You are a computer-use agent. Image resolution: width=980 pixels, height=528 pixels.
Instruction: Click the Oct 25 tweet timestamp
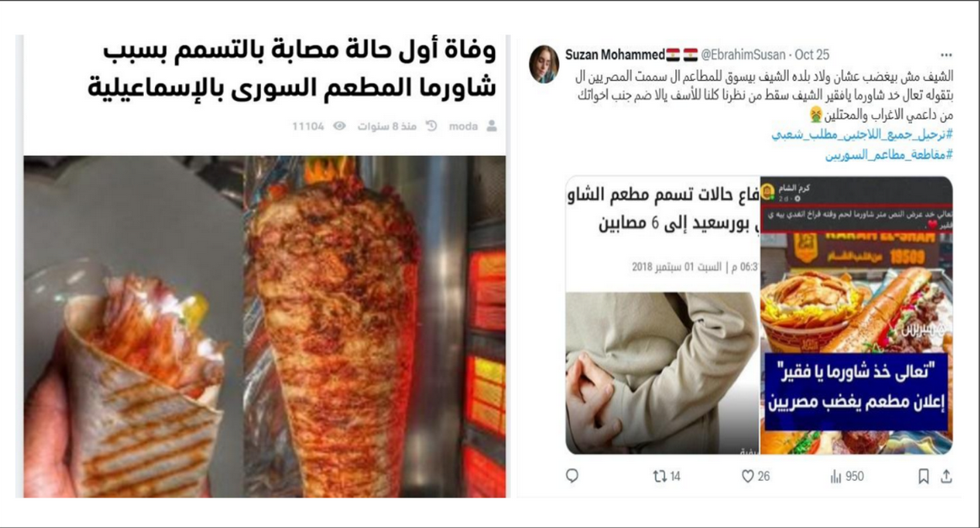click(812, 55)
